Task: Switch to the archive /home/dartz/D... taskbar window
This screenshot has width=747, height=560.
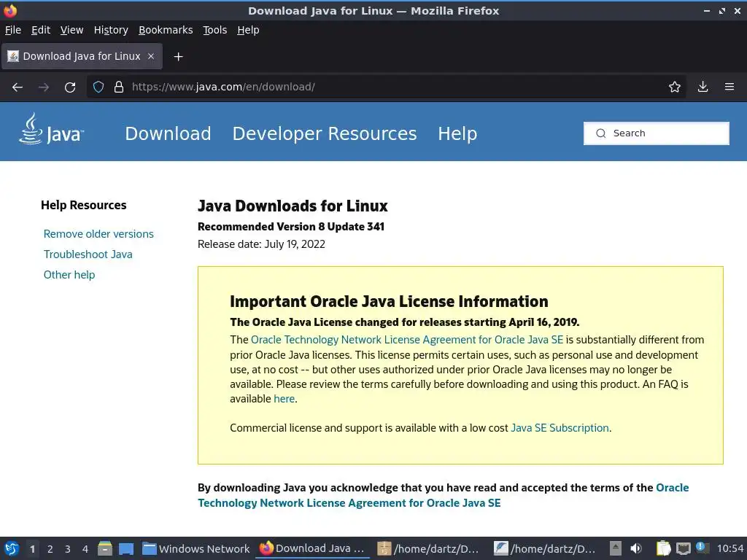Action: click(428, 549)
